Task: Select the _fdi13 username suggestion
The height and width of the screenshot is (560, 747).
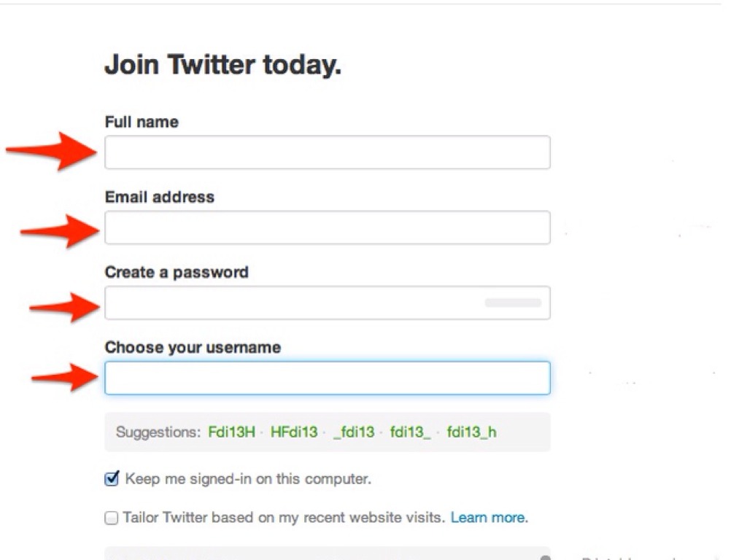Action: coord(354,432)
